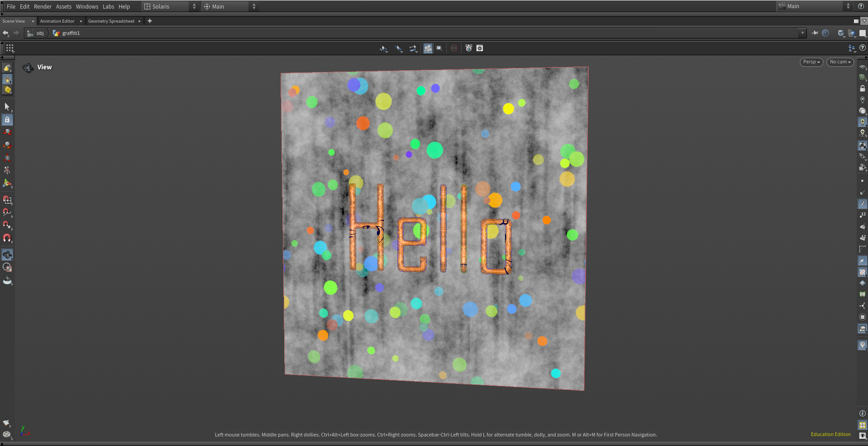Open viewport layout grid icon bottom right
Screen dimensions: 868x446
[863, 425]
